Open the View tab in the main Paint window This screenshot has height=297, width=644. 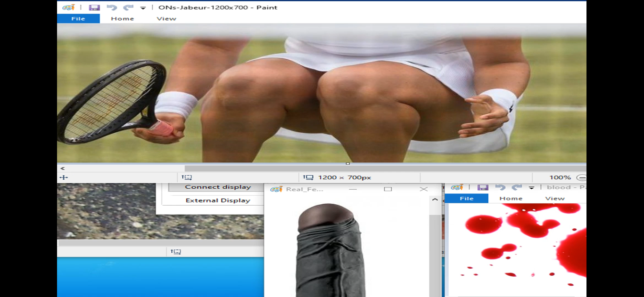(x=166, y=19)
